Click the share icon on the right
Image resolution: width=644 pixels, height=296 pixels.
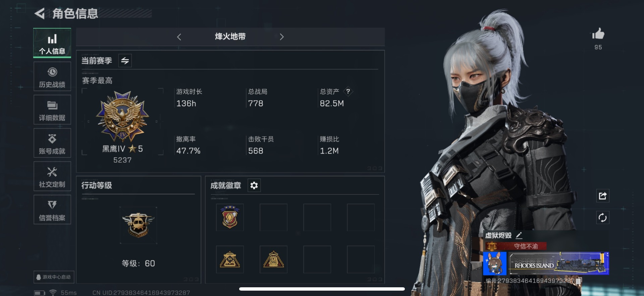602,196
